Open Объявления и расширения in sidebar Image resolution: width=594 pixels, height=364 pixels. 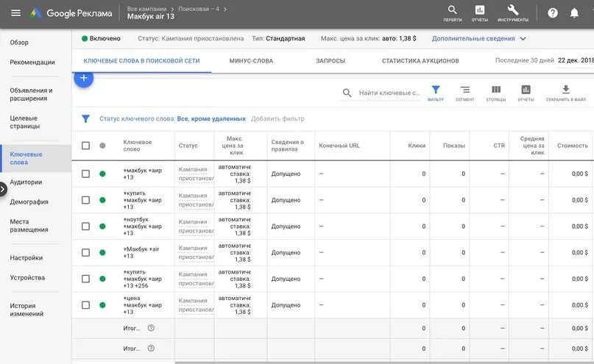point(31,94)
